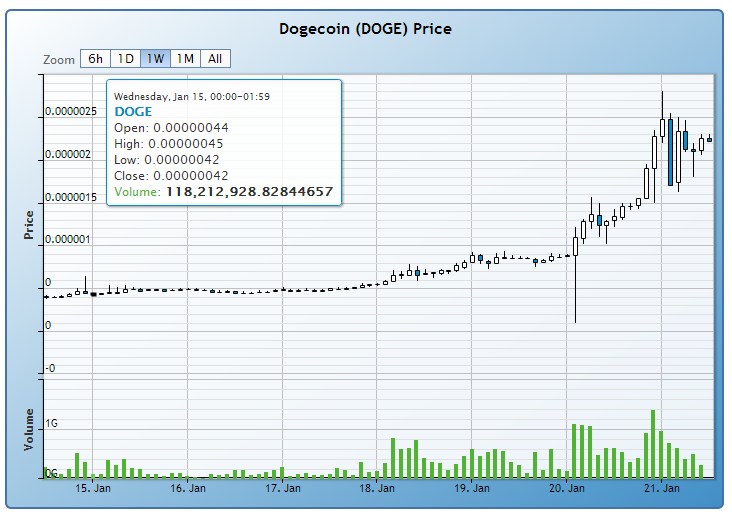
Task: Click the tall blue candlestick after 21. Jan
Action: pyautogui.click(x=670, y=152)
